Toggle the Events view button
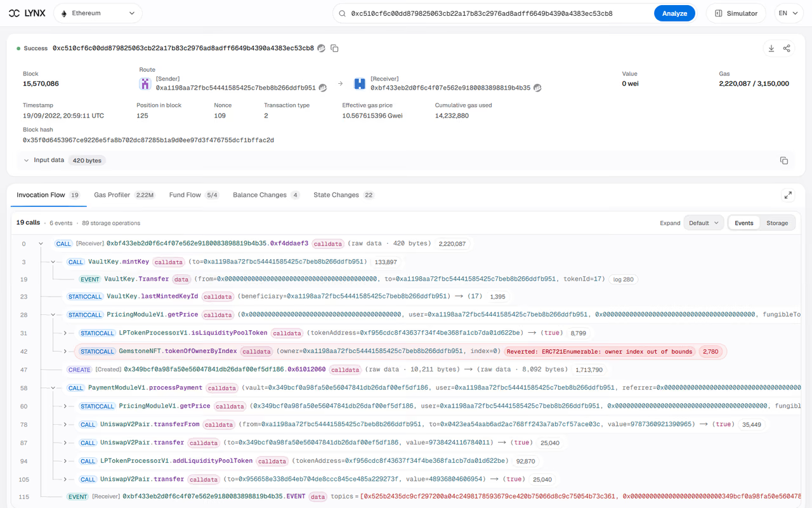The image size is (812, 508). 743,223
